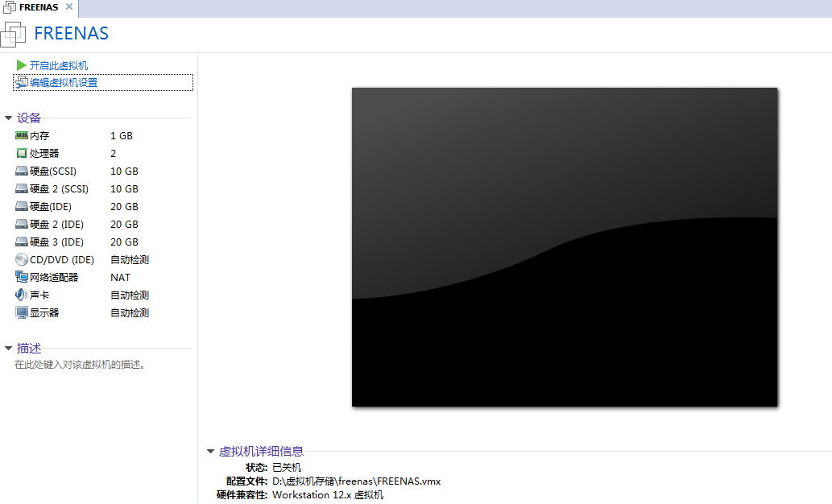The image size is (832, 504).
Task: Click the edit VM settings icon
Action: 21,82
